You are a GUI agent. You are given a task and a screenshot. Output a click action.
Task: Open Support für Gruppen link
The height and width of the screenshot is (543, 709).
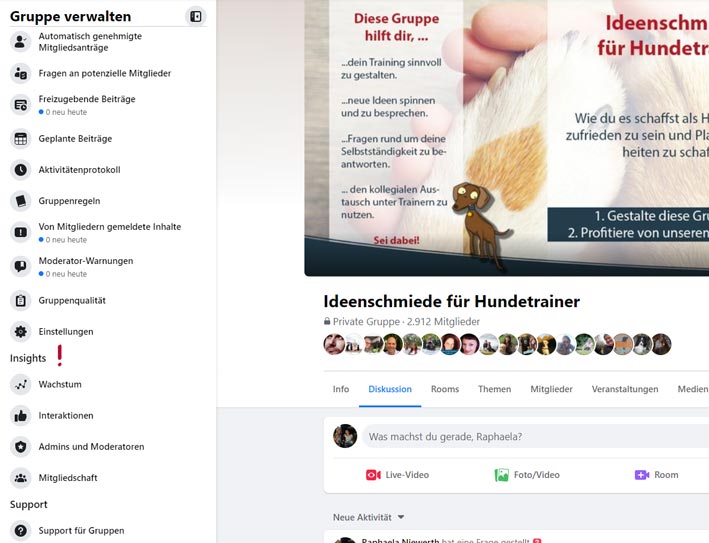coord(81,531)
